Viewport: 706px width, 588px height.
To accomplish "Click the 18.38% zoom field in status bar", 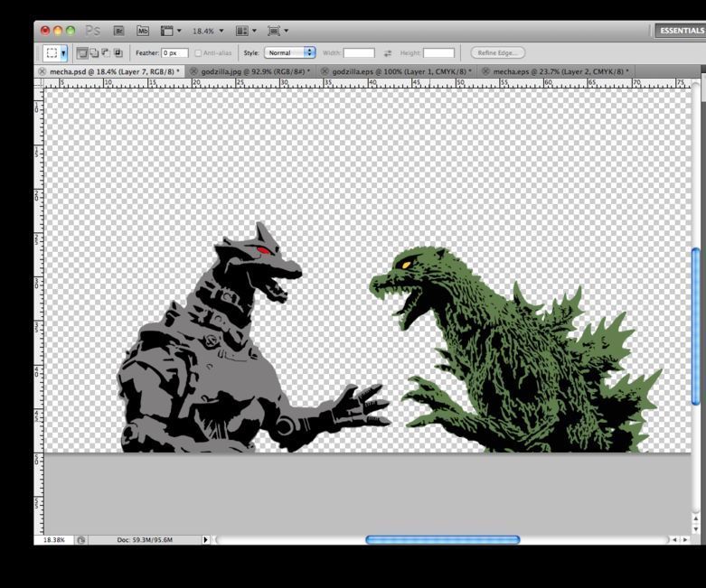I will tap(54, 539).
